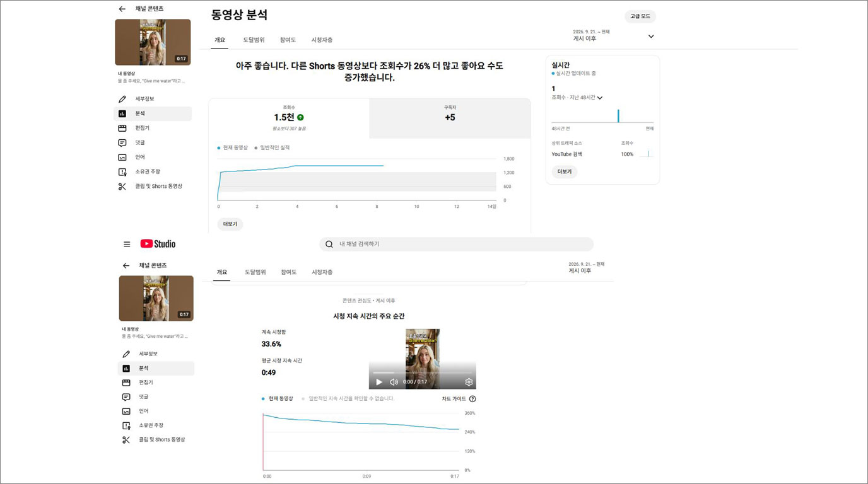Play the video in the retention preview player
Viewport: 868px width, 484px height.
click(x=379, y=382)
